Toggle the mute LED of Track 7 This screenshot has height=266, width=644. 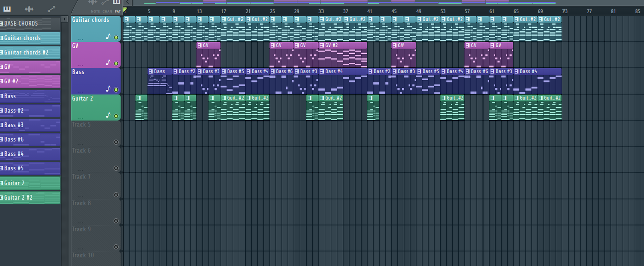coord(116,195)
